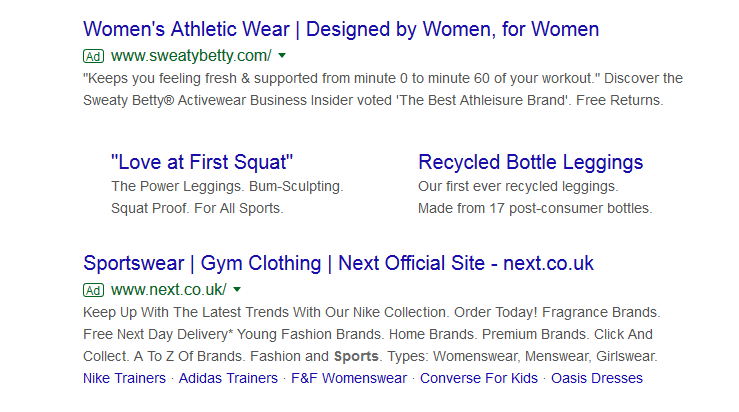Expand the dropdown arrow next to sweatybetty.com
The height and width of the screenshot is (412, 739).
click(x=282, y=56)
